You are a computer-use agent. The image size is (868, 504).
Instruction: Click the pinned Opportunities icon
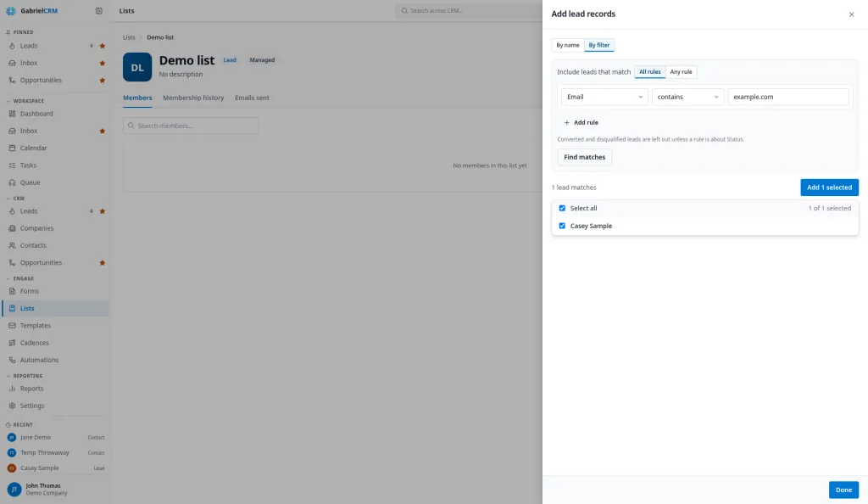(12, 81)
